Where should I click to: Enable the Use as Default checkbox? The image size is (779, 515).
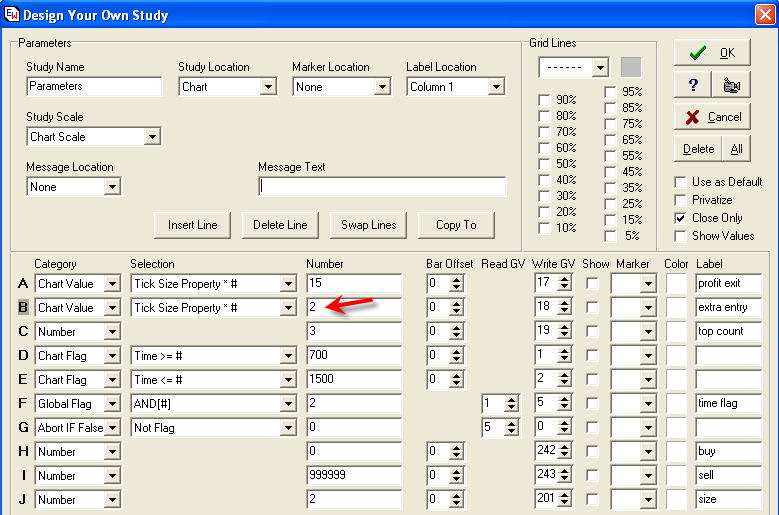coord(682,182)
